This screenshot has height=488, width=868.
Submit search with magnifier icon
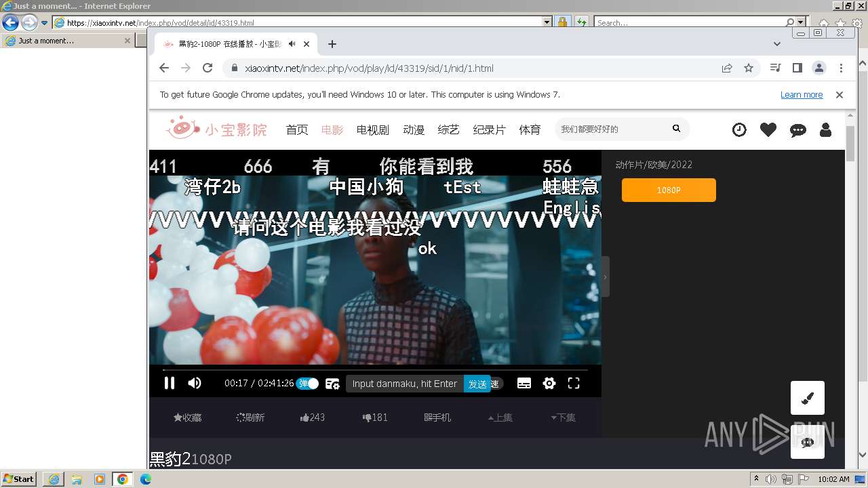point(676,129)
